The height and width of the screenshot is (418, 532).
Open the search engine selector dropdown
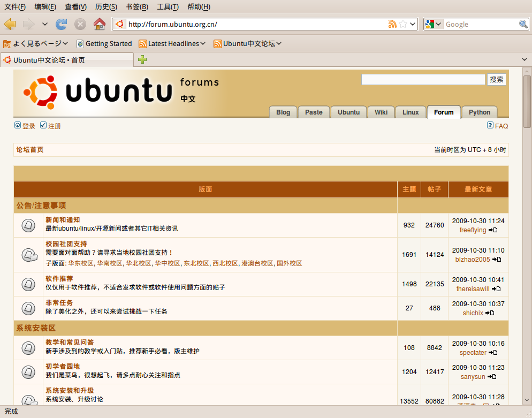click(434, 24)
